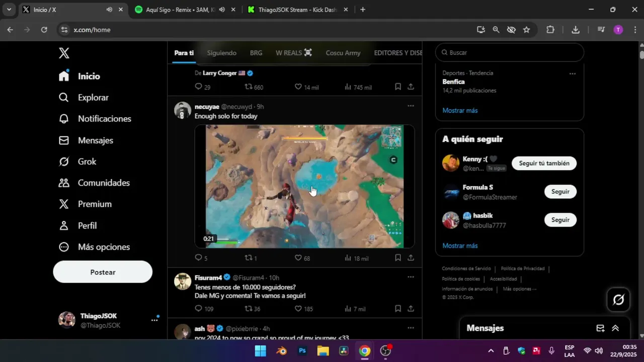The height and width of the screenshot is (362, 644).
Task: Switch to the Siguiendo tab
Action: 221,53
